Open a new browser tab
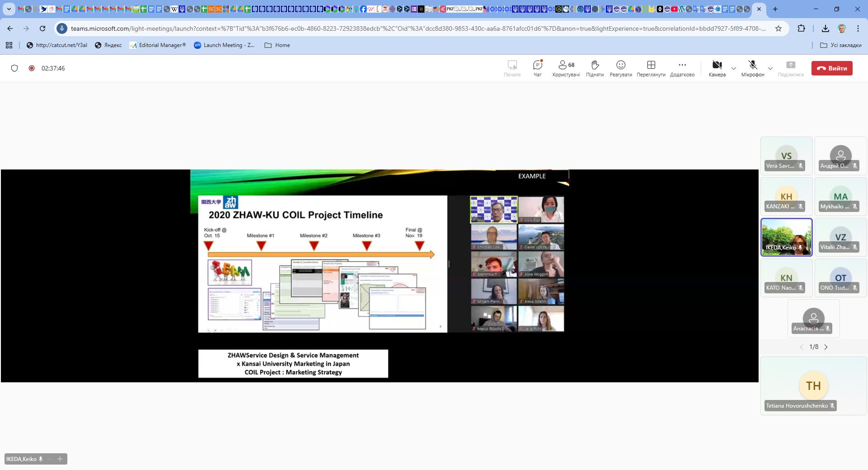 (775, 9)
